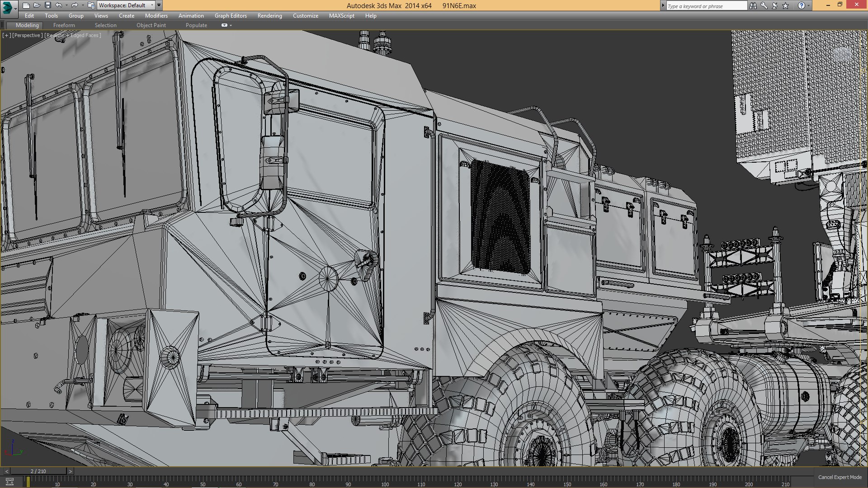Open the Modifiers menu
This screenshot has height=488, width=868.
156,16
